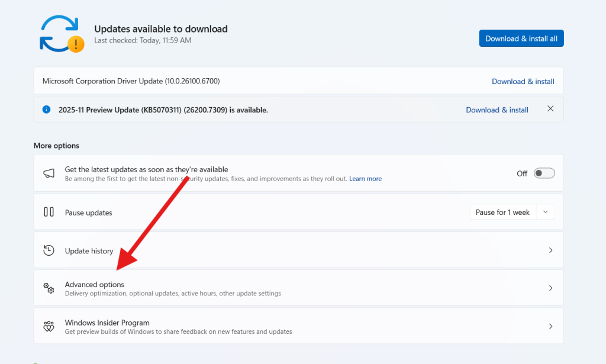
Task: Expand Windows Insider Program using its chevron
Action: point(550,326)
